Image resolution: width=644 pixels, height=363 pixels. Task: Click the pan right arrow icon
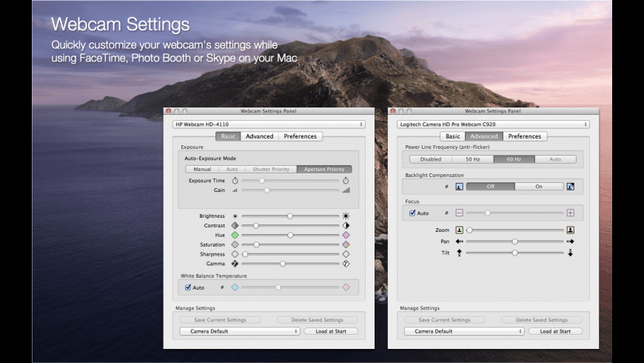[x=571, y=242]
